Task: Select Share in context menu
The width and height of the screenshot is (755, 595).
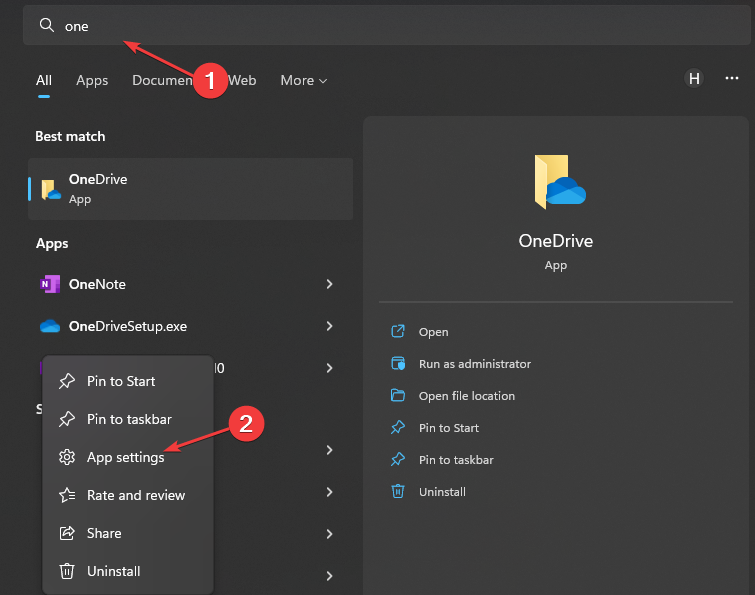Action: [128, 533]
